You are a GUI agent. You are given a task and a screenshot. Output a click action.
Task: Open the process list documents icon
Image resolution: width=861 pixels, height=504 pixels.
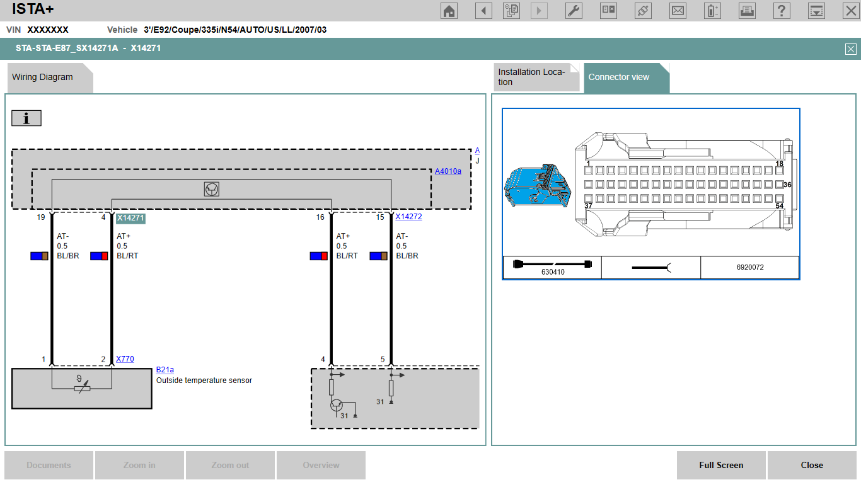pyautogui.click(x=511, y=11)
